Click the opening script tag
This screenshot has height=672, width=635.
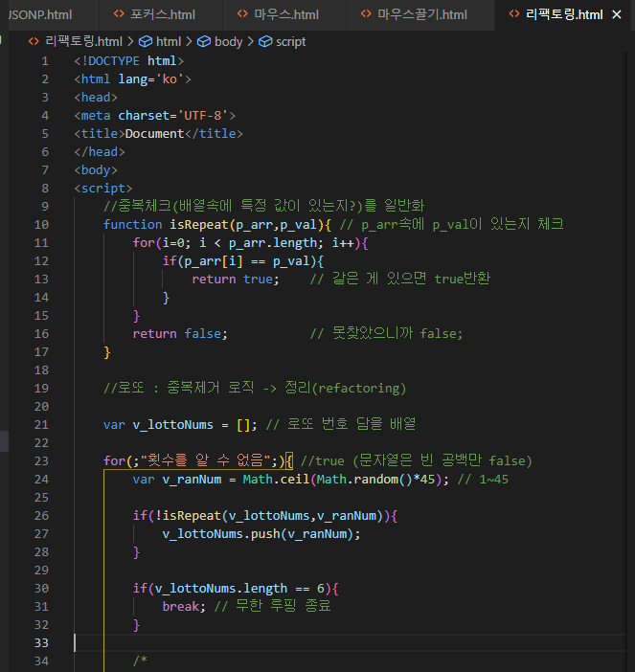pos(103,189)
